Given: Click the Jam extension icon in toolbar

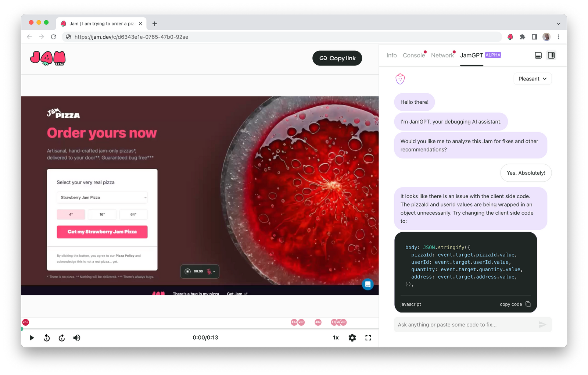Looking at the screenshot, I should tap(510, 37).
